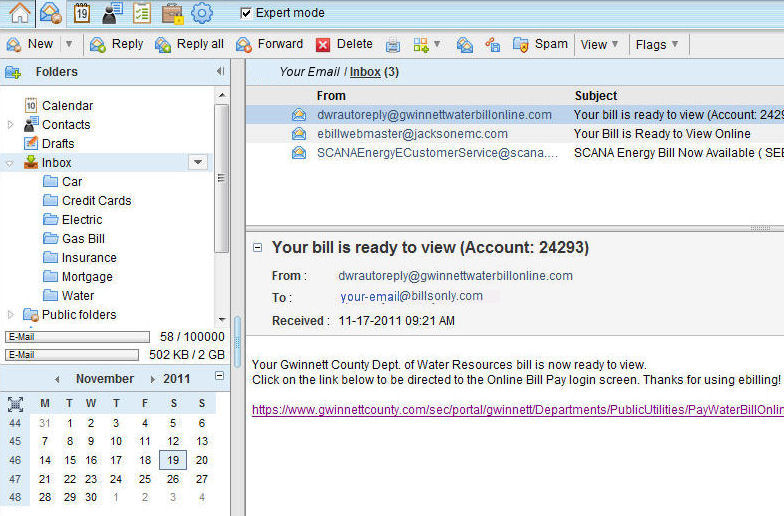Forward the selected email
Screen dimensions: 784x516
pyautogui.click(x=269, y=44)
